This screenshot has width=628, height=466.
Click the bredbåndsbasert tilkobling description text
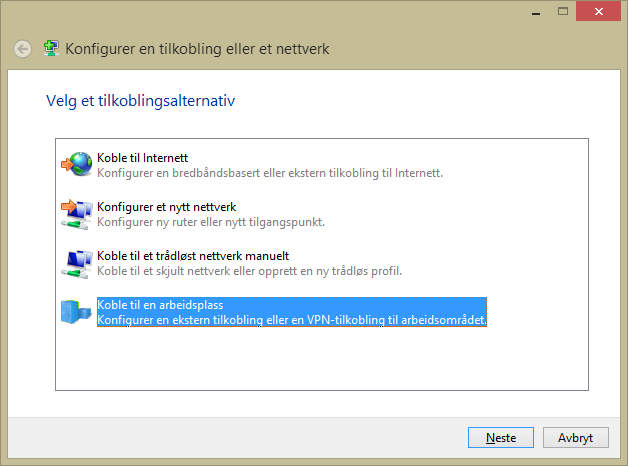click(x=270, y=172)
